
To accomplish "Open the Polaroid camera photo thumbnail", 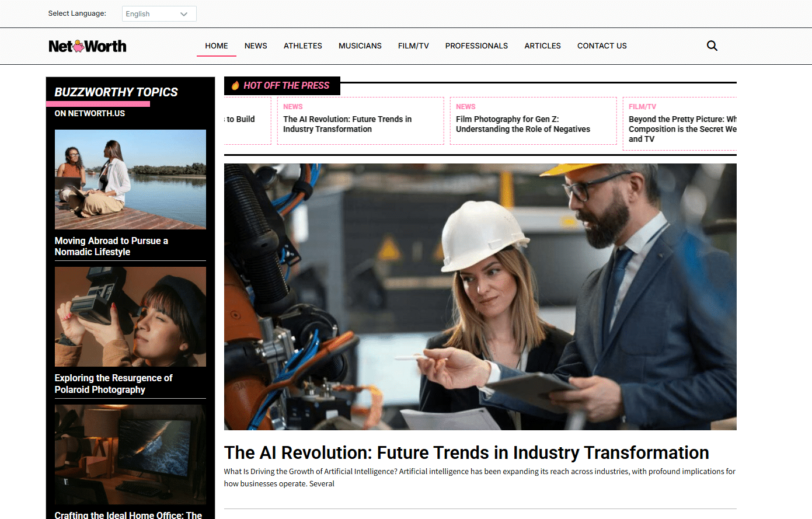I will [x=130, y=316].
